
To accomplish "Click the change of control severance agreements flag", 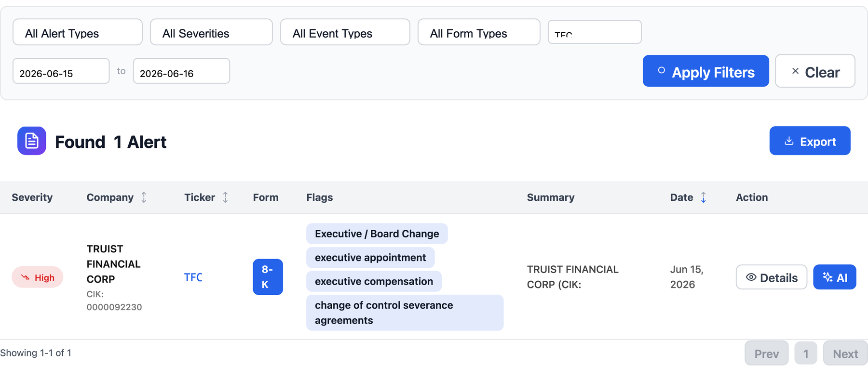I will click(x=405, y=313).
